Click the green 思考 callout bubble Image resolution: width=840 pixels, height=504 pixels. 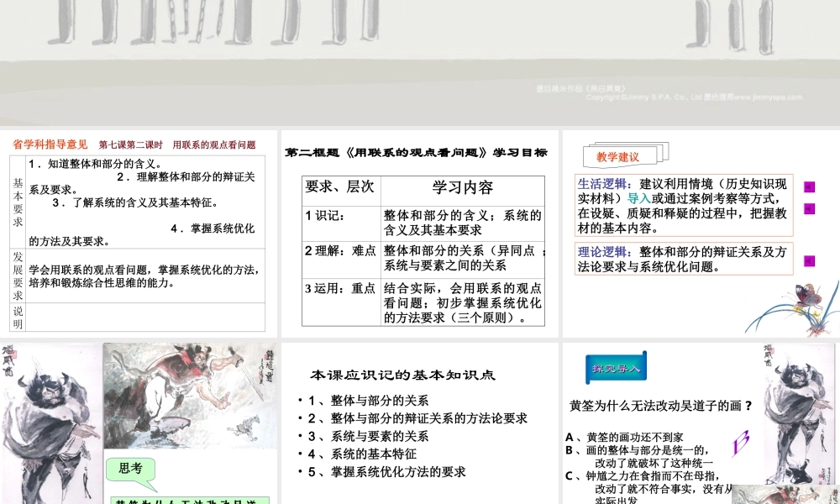click(x=131, y=473)
